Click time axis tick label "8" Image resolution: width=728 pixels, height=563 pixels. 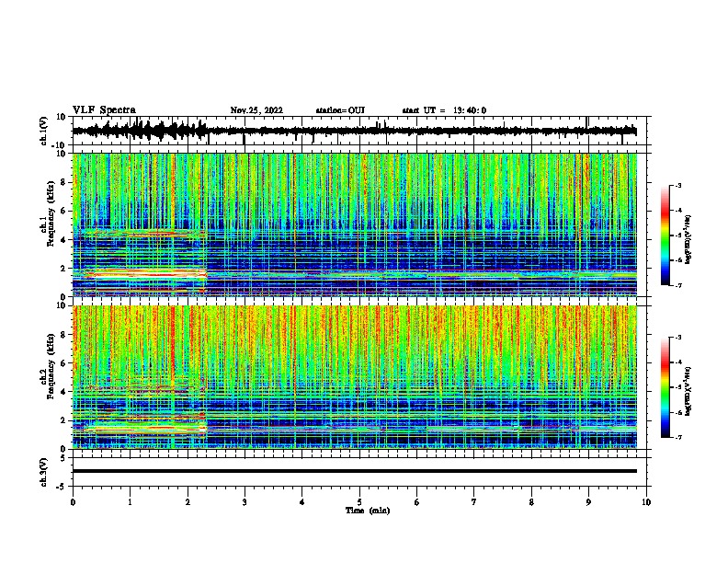pyautogui.click(x=531, y=502)
